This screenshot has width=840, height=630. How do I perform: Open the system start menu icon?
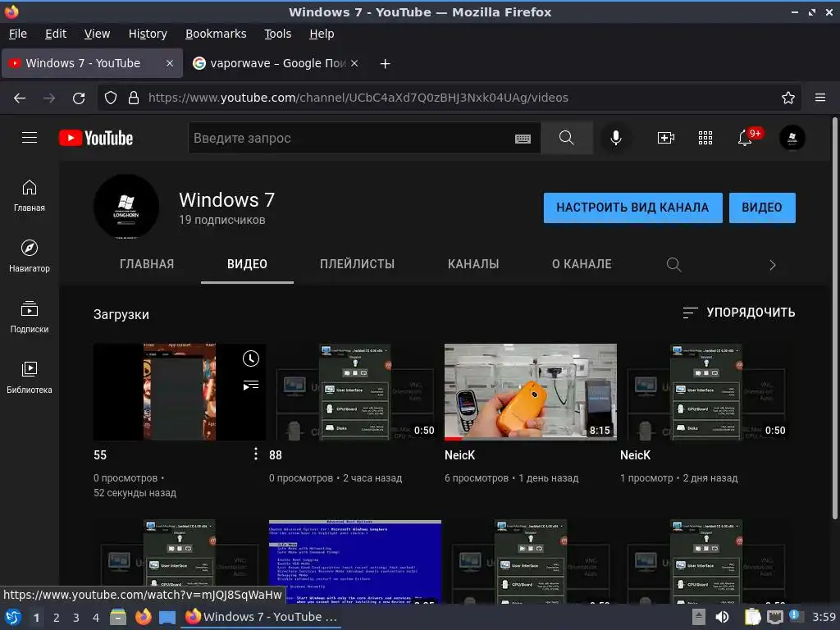click(x=13, y=617)
